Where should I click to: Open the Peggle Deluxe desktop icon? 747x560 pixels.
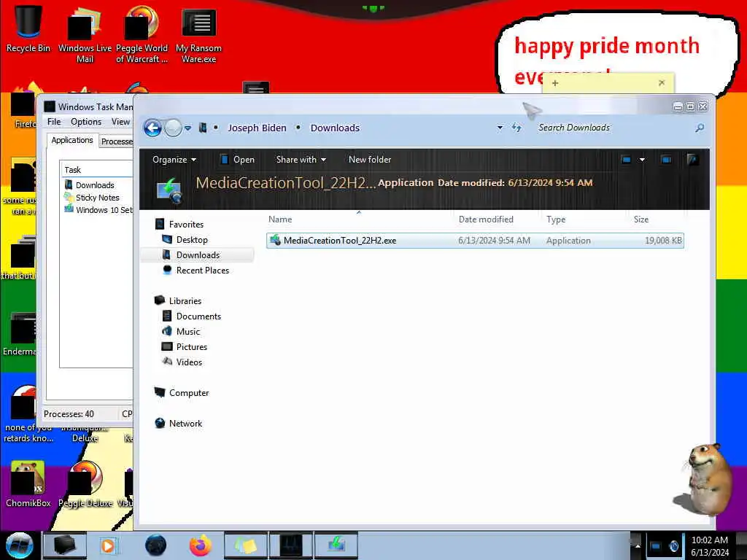click(85, 484)
